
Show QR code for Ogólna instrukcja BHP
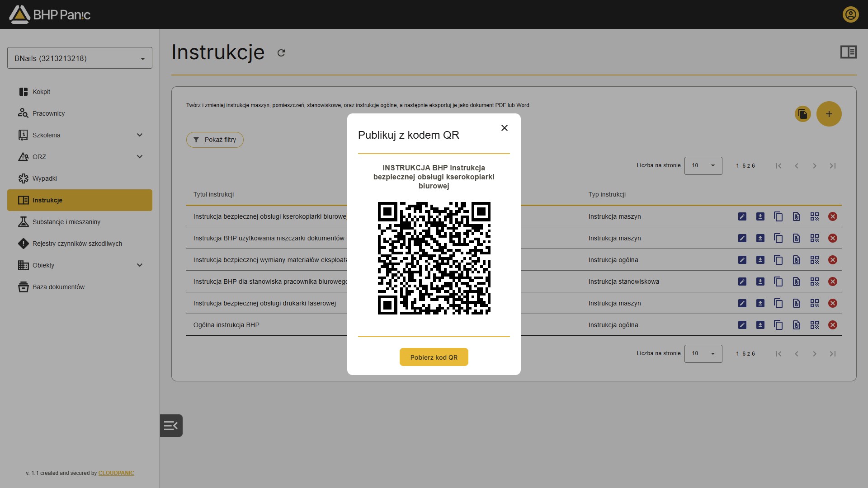(x=814, y=325)
